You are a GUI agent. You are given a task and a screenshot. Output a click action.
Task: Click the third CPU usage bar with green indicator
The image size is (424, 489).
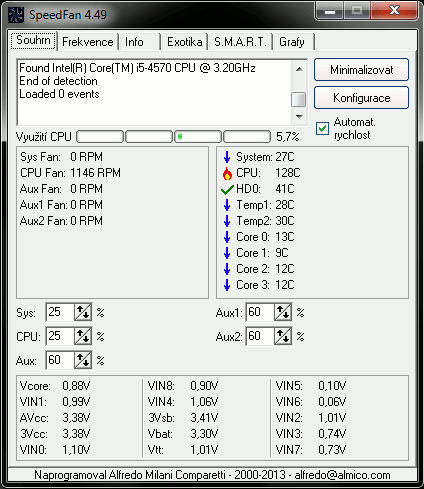tap(198, 137)
